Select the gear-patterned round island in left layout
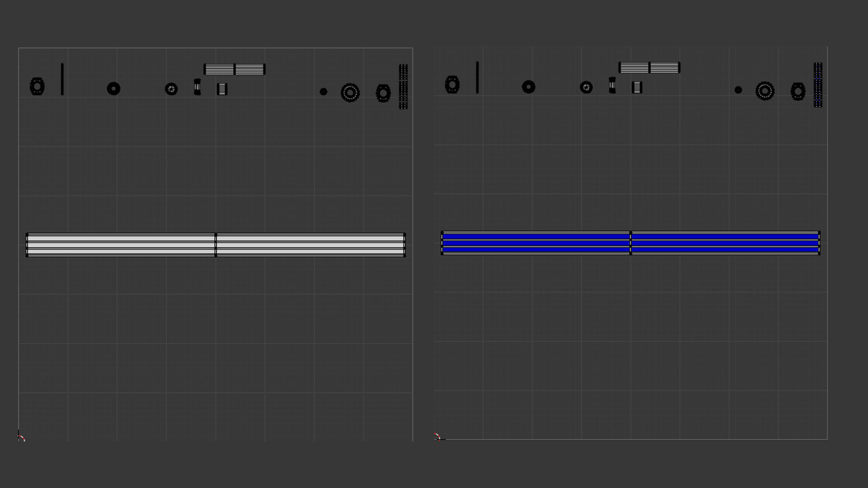Image resolution: width=868 pixels, height=488 pixels. pyautogui.click(x=171, y=89)
